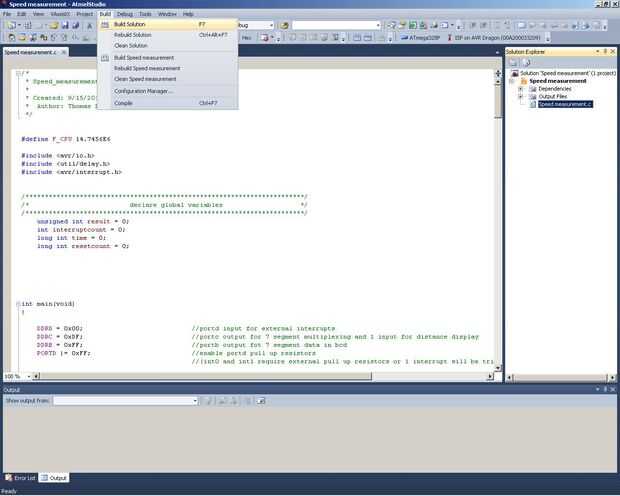Click the green Start Debugging toolbar icon
The height and width of the screenshot is (496, 620).
coord(413,25)
